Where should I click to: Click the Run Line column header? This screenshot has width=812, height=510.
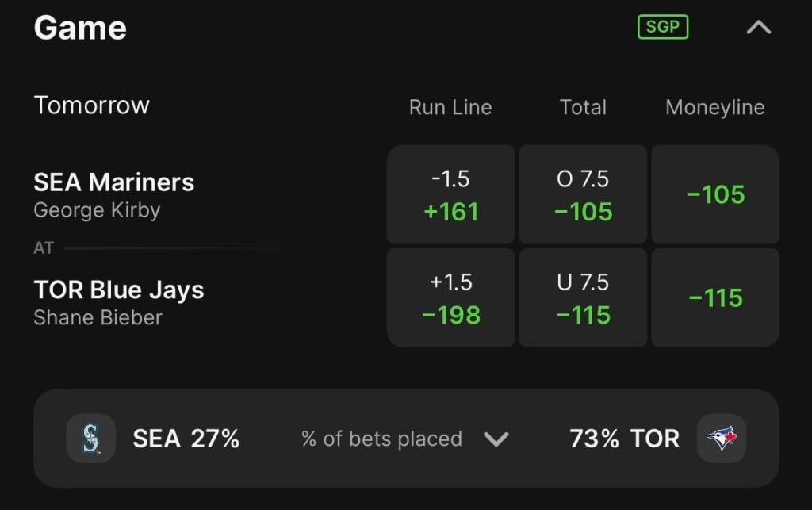(450, 108)
